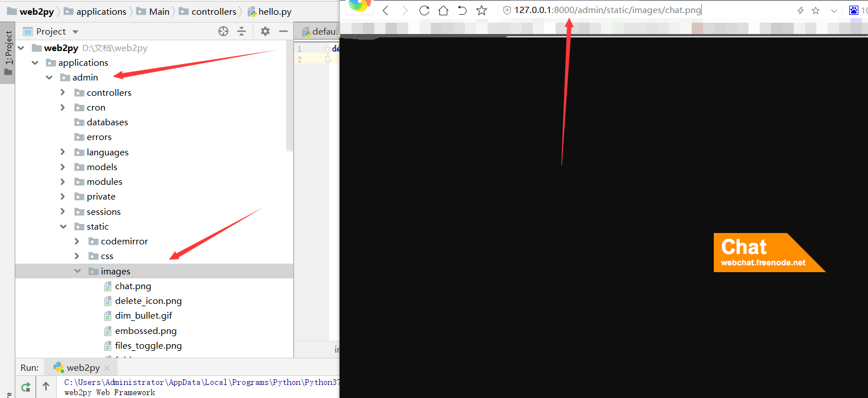Click the collapse all icon in Project panel

[x=242, y=32]
